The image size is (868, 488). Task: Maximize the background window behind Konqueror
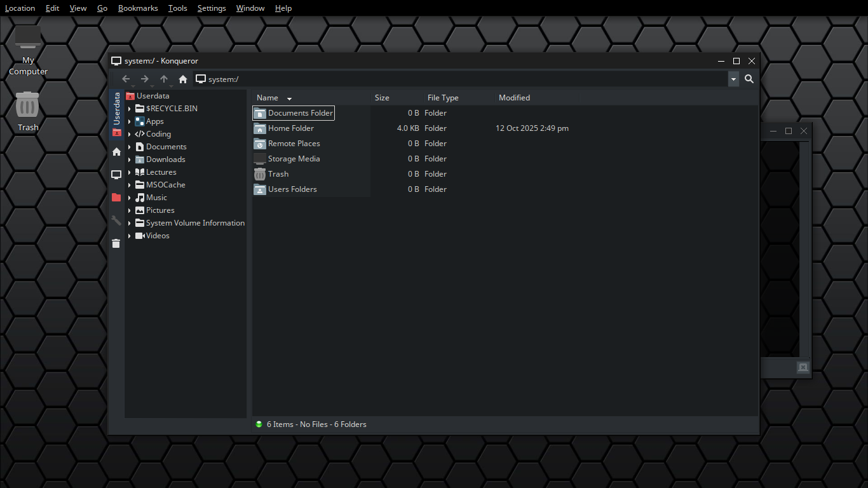(789, 131)
